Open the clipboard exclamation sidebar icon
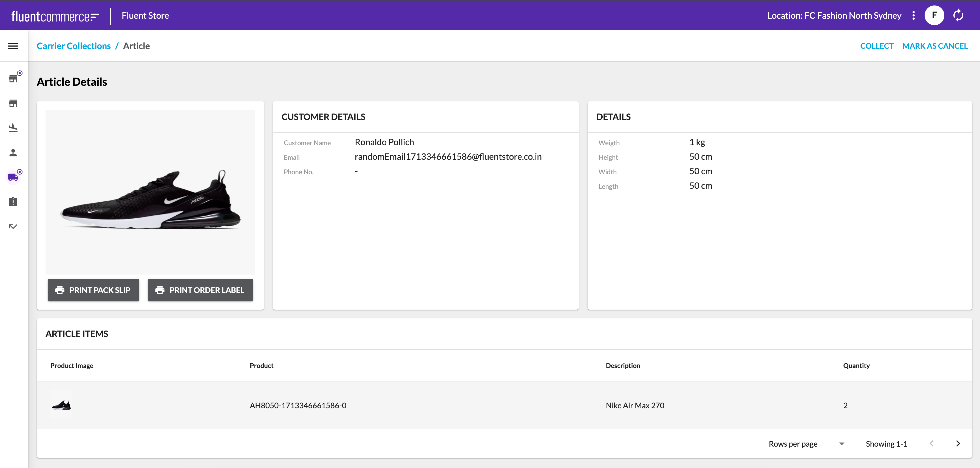980x468 pixels. [13, 201]
